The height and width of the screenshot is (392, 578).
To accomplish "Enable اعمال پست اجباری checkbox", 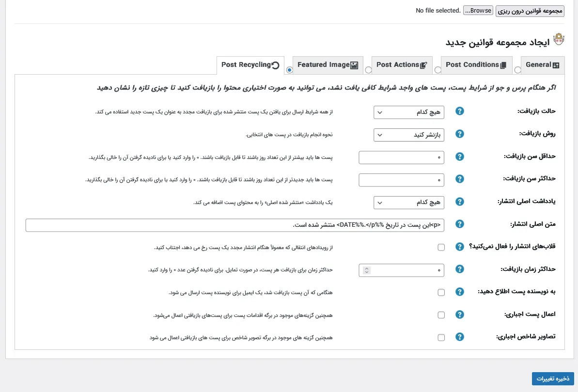I will point(441,315).
